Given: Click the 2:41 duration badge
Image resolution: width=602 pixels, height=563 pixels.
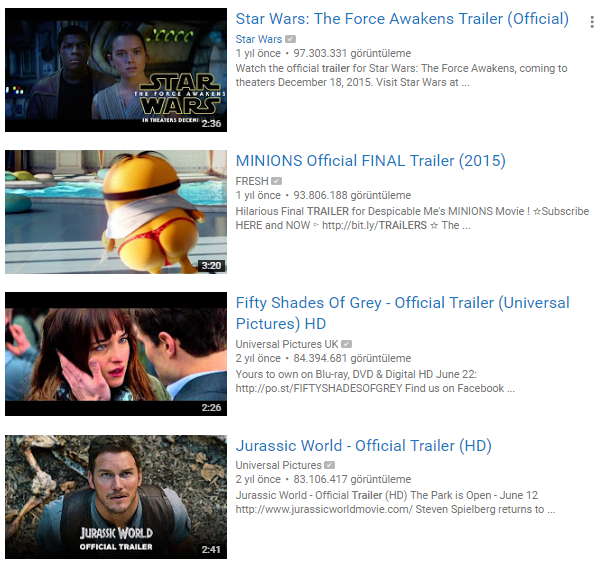Looking at the screenshot, I should pyautogui.click(x=211, y=550).
